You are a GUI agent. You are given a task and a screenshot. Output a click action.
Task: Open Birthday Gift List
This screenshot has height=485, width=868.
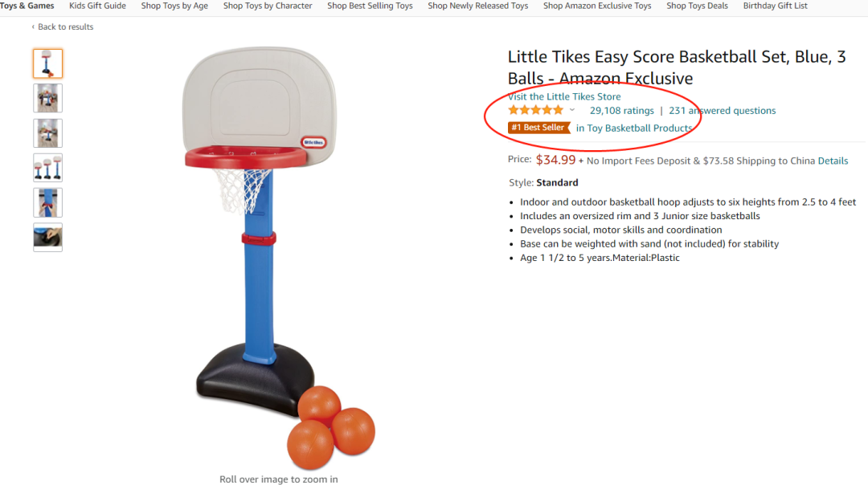pos(775,6)
